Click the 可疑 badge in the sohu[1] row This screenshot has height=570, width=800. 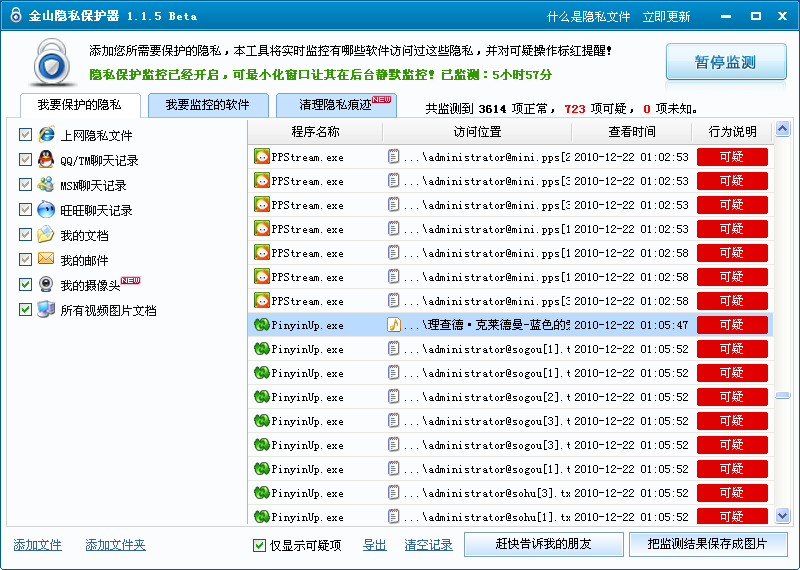tap(732, 516)
